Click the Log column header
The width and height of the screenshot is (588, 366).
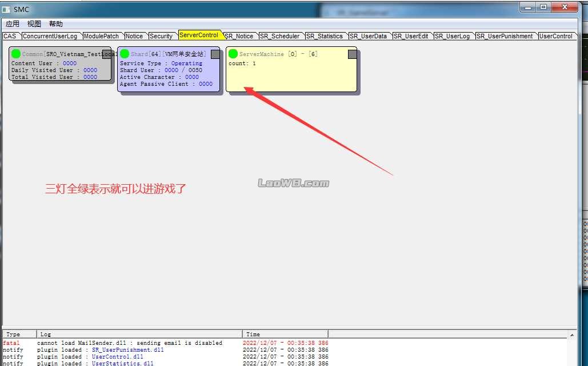coord(139,334)
